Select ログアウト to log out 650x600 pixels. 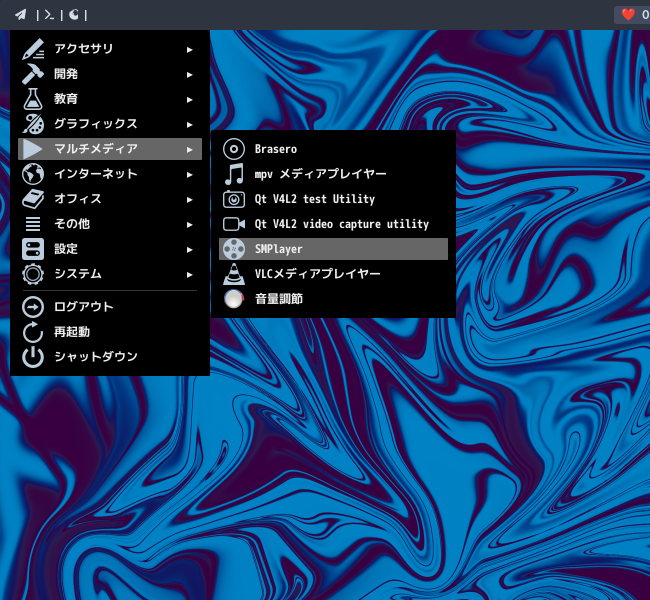pyautogui.click(x=110, y=307)
